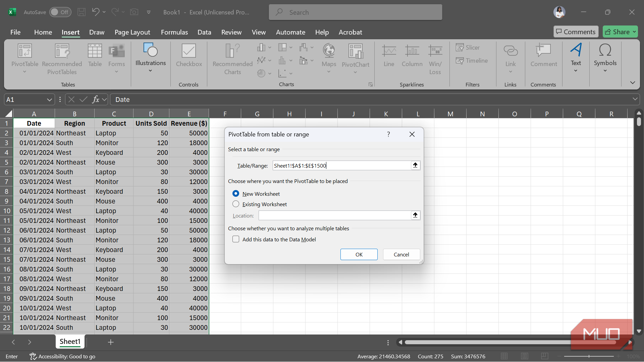
Task: Toggle the AutoSave switch
Action: coord(60,12)
